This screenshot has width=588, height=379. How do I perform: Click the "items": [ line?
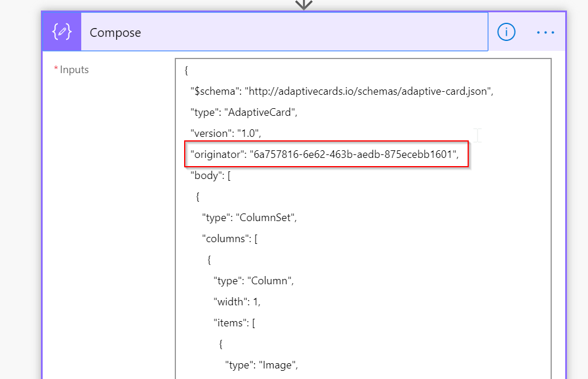click(234, 323)
